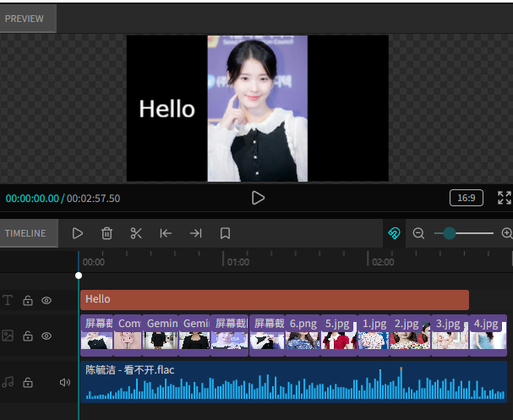The height and width of the screenshot is (420, 513).
Task: Select the 陈毓洁 - 看不开.flac audio clip
Action: [x=293, y=382]
